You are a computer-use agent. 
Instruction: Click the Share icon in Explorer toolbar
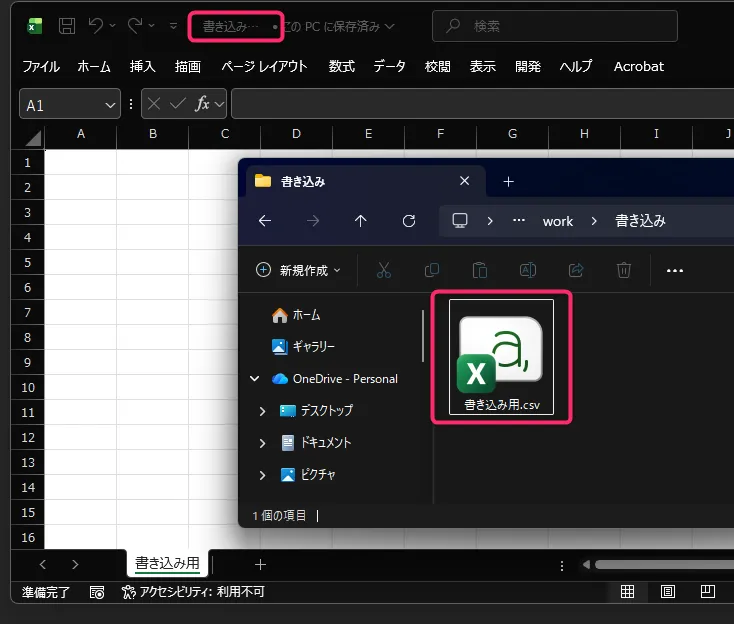[576, 270]
